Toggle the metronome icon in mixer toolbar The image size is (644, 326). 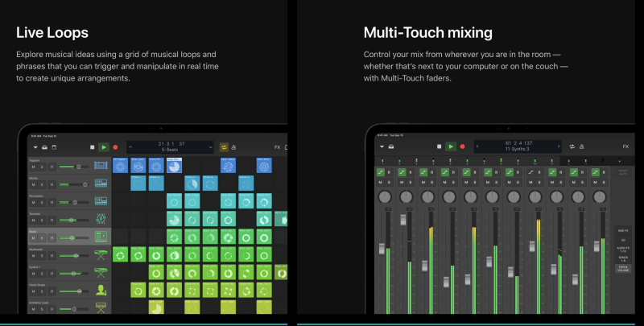point(581,146)
